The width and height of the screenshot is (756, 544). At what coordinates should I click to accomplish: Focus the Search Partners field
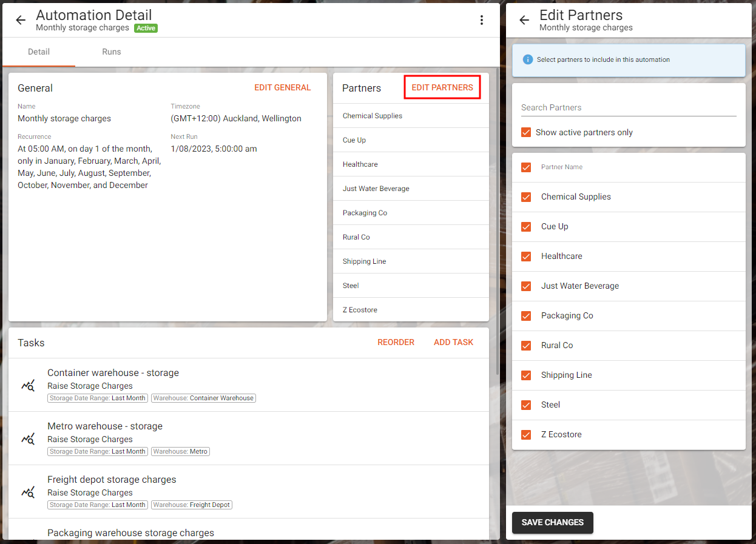click(629, 107)
